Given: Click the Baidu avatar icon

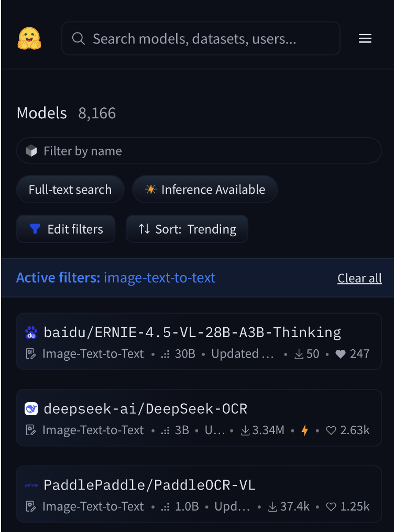Looking at the screenshot, I should (x=31, y=332).
